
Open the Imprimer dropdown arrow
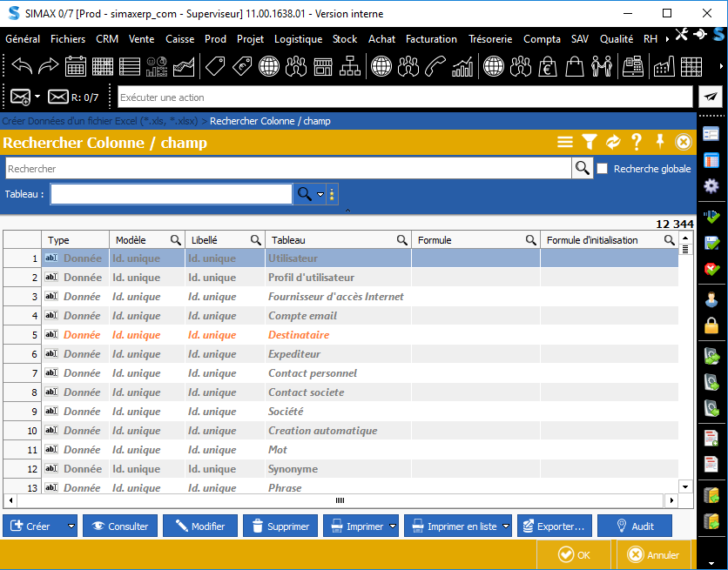click(394, 526)
